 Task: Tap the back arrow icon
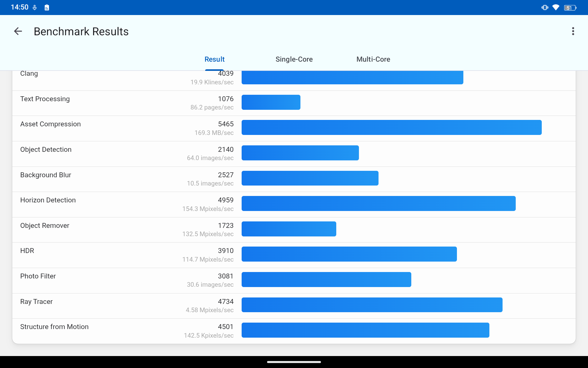point(18,31)
